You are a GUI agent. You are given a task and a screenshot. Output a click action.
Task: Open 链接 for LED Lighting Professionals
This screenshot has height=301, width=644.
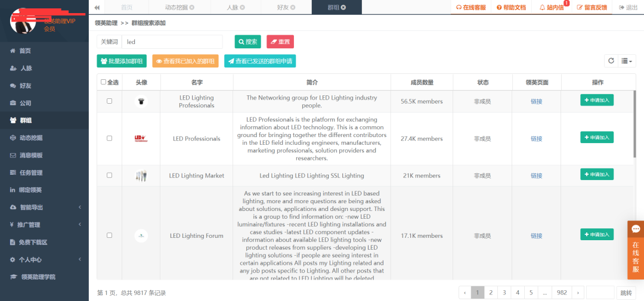coord(537,101)
